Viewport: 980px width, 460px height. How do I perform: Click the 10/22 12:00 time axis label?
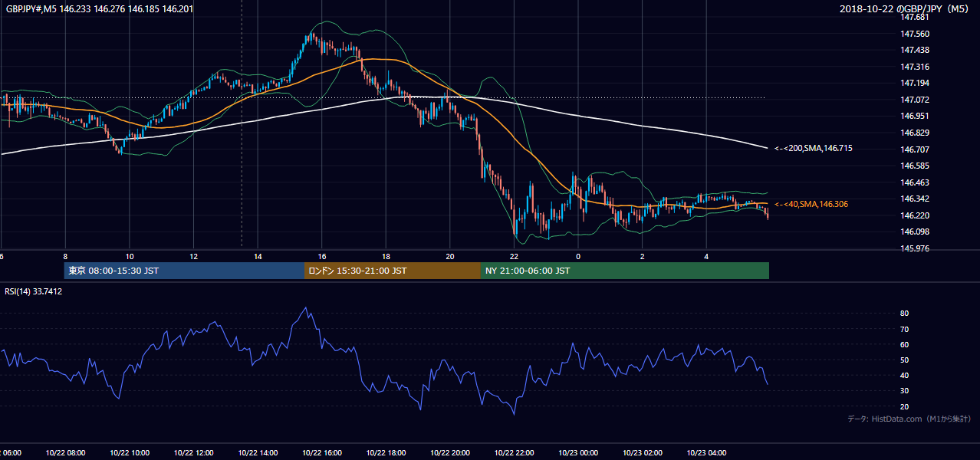(193, 453)
